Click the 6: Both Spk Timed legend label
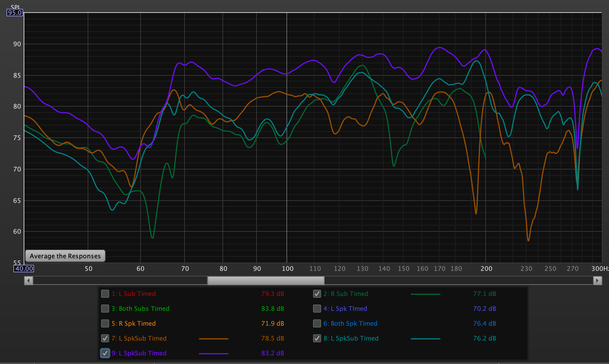609x364 pixels. coord(350,323)
